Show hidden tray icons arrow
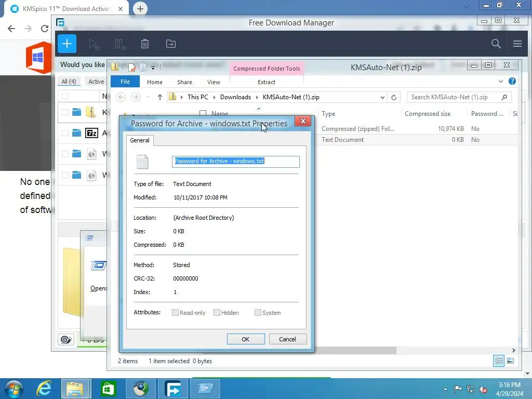Viewport: 532px width, 399px height. tap(445, 389)
